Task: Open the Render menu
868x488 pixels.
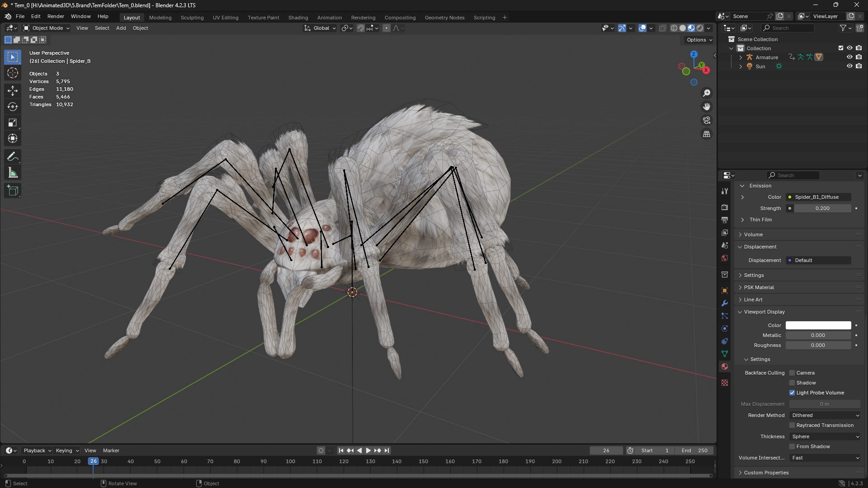Action: [56, 16]
